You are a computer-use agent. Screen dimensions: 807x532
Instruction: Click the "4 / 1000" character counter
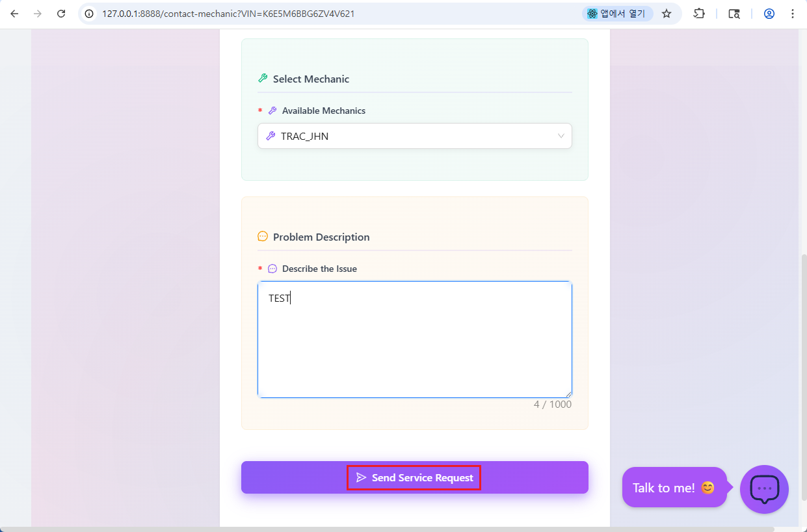(553, 405)
